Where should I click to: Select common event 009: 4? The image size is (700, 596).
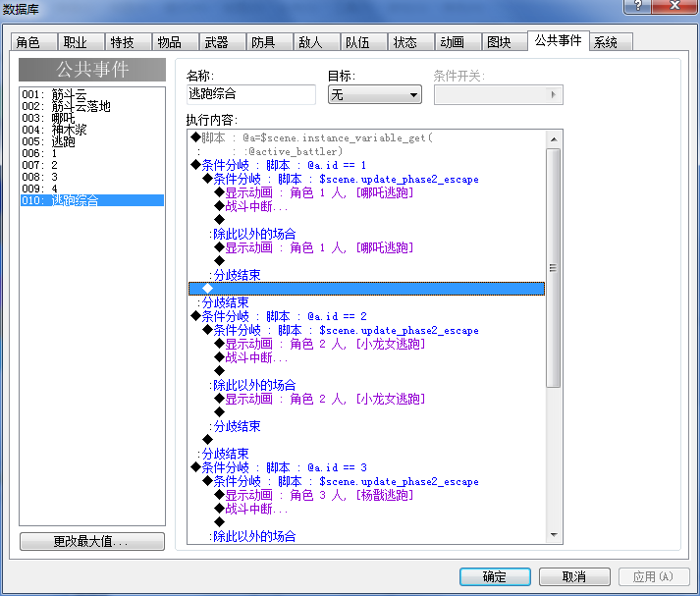click(x=92, y=189)
